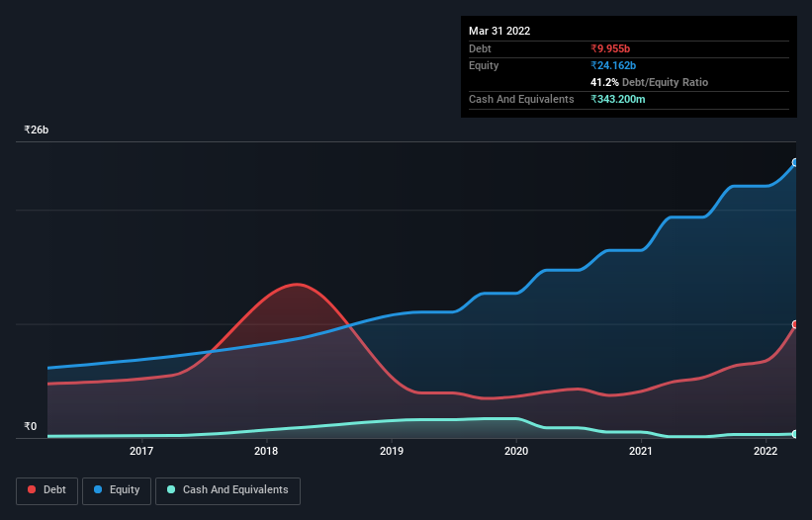This screenshot has height=520, width=812.
Task: Click the ₹26b axis label
Action: coord(37,130)
